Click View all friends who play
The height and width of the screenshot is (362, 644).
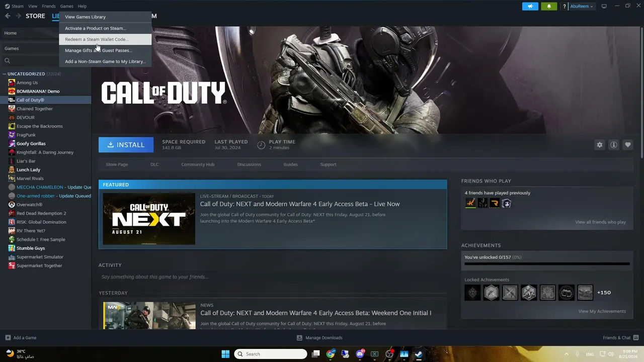coord(600,222)
